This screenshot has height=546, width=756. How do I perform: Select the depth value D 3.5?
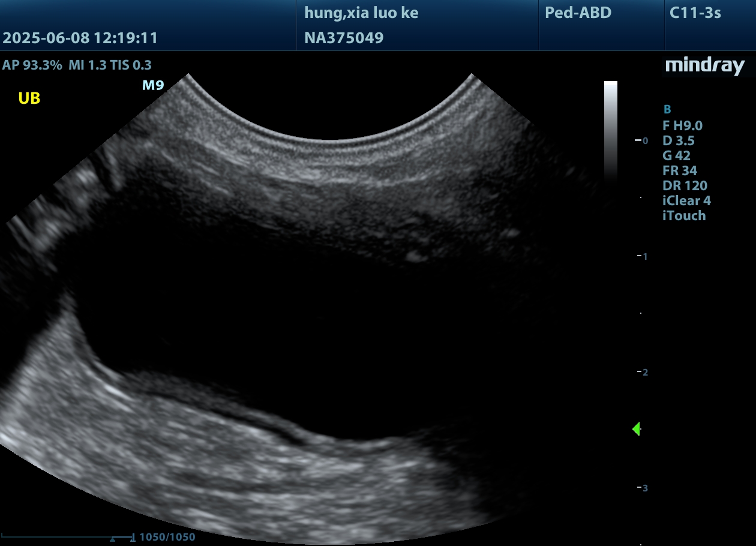pyautogui.click(x=678, y=141)
